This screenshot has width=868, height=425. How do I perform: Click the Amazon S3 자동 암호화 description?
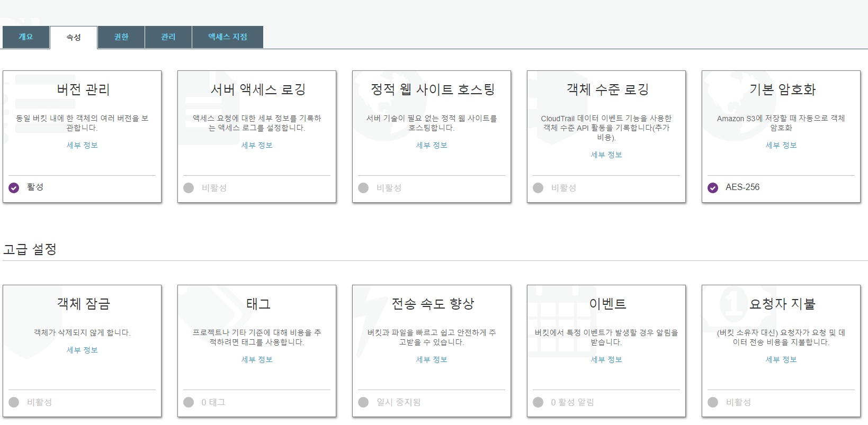point(781,123)
